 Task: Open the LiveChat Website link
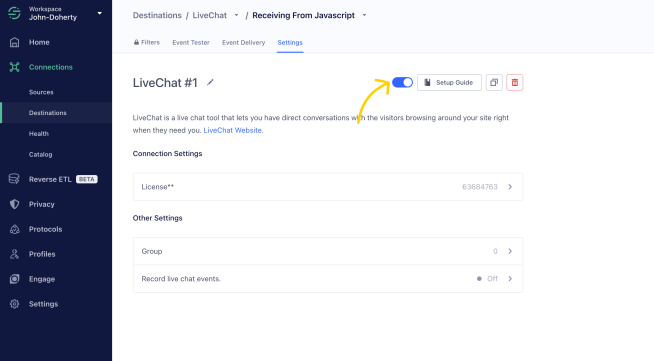pyautogui.click(x=233, y=130)
